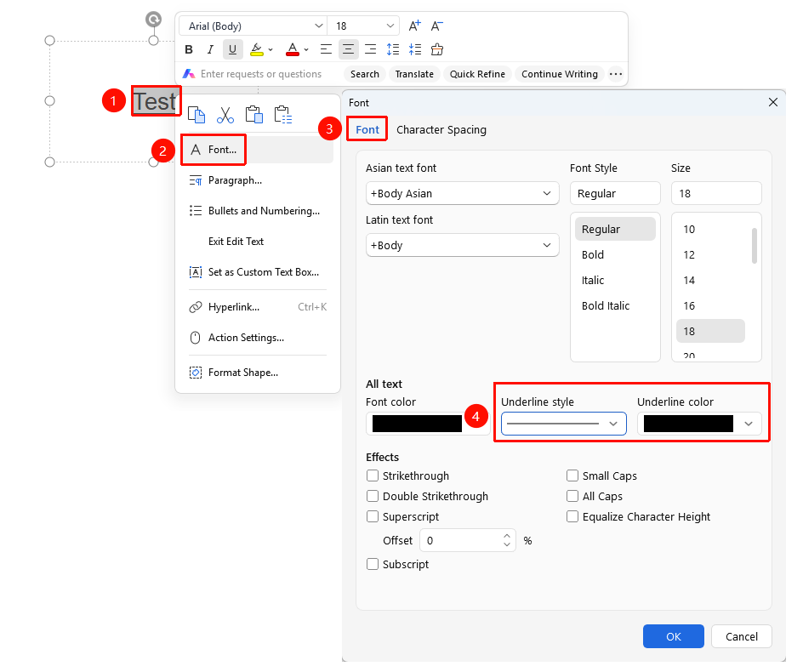The height and width of the screenshot is (672, 803).
Task: Check the Small Caps option
Action: pyautogui.click(x=572, y=476)
